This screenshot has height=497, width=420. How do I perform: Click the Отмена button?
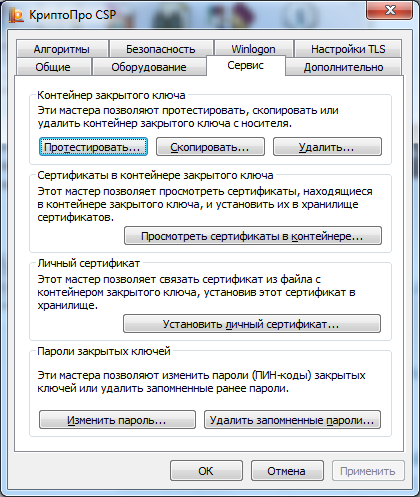click(287, 471)
